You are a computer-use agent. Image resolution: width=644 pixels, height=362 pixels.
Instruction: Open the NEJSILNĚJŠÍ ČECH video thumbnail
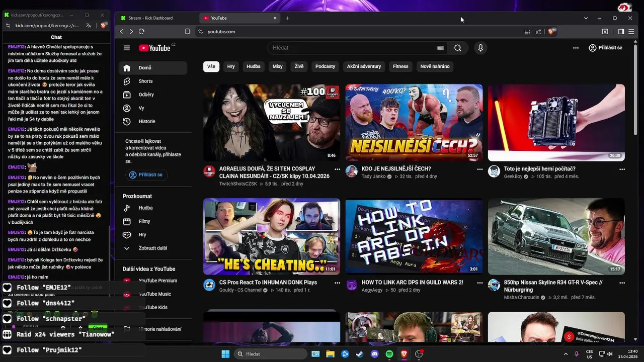[x=414, y=123]
